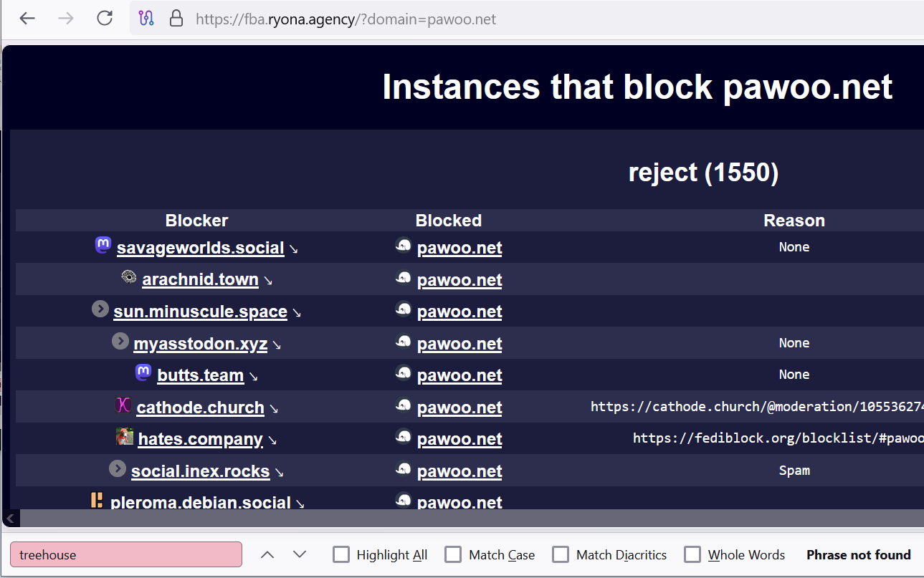
Task: Open pawoo.net link in social.inex.rocks row
Action: 459,471
